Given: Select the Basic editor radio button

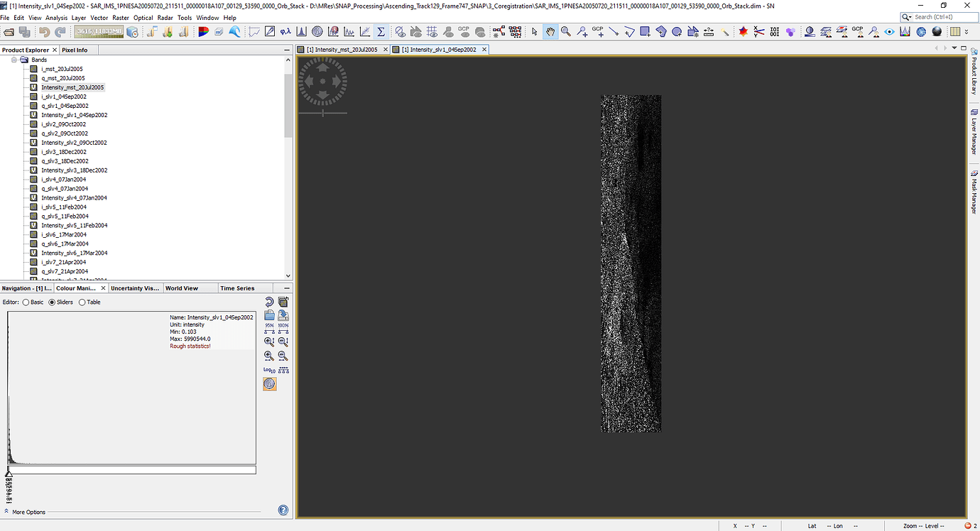Looking at the screenshot, I should [26, 302].
